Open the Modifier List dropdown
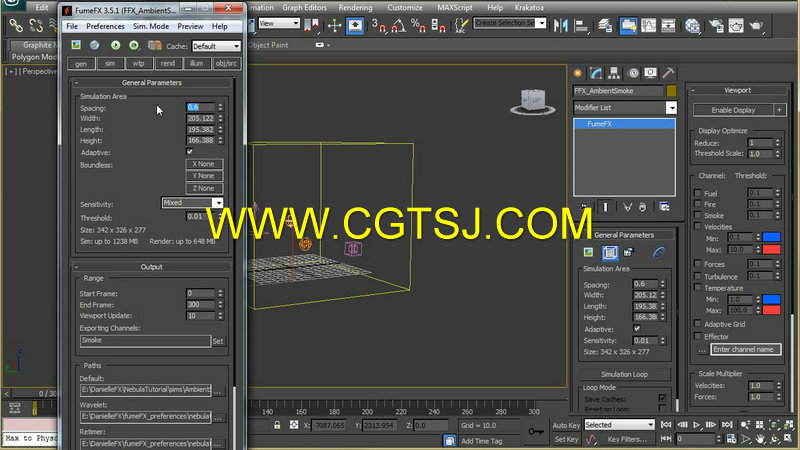800x450 pixels. 625,108
